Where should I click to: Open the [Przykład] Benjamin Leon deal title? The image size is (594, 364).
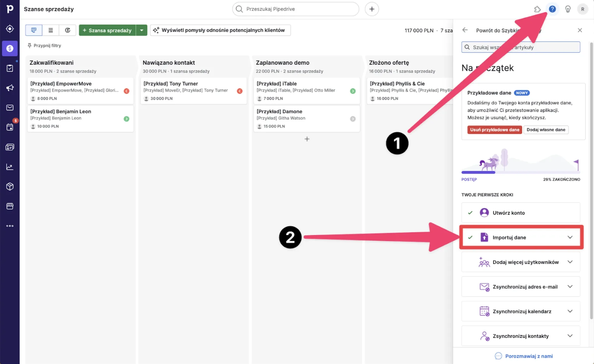[61, 111]
